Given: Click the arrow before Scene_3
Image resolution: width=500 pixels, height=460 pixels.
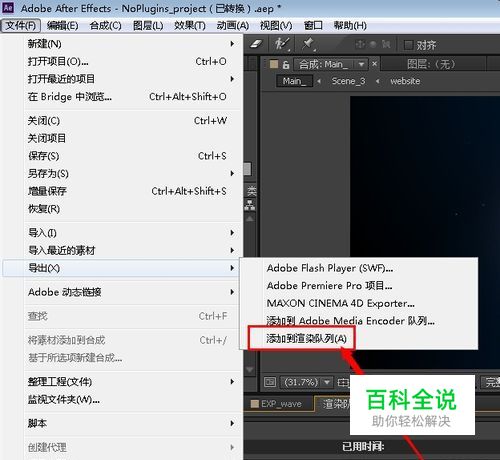Looking at the screenshot, I should point(319,81).
